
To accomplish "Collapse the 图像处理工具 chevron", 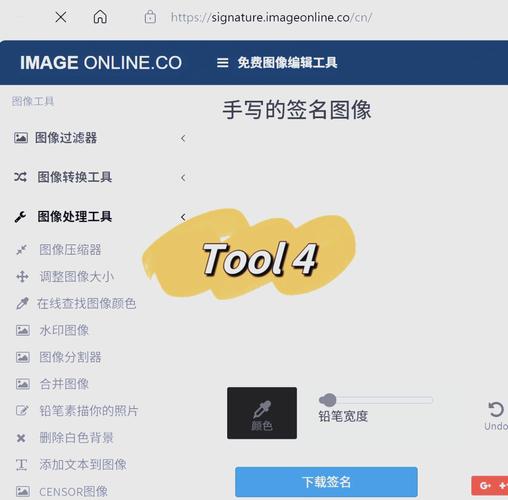I will (183, 217).
